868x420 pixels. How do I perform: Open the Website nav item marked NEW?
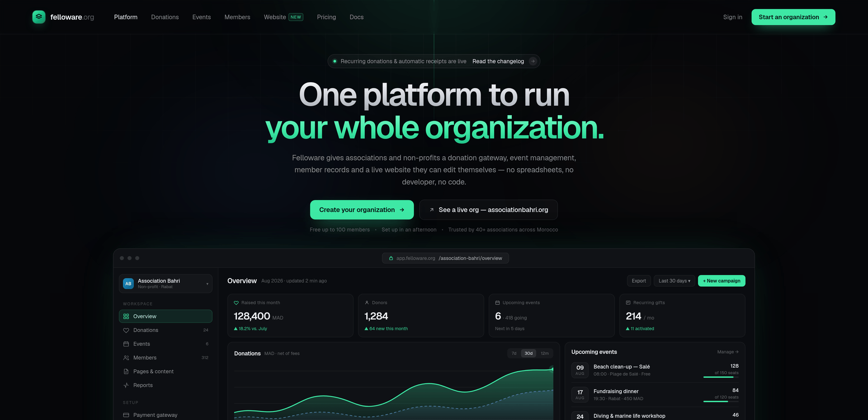283,17
